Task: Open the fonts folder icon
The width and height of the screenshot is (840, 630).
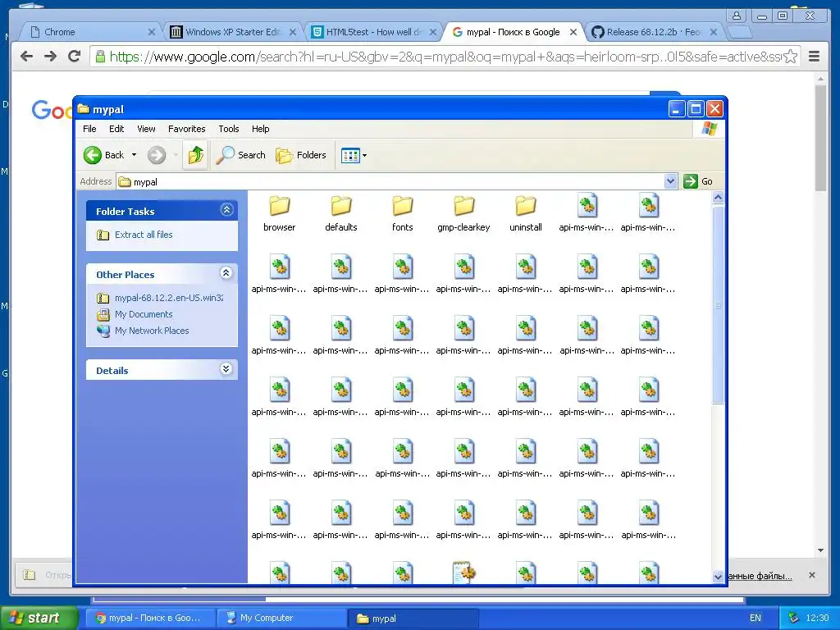Action: (x=402, y=206)
